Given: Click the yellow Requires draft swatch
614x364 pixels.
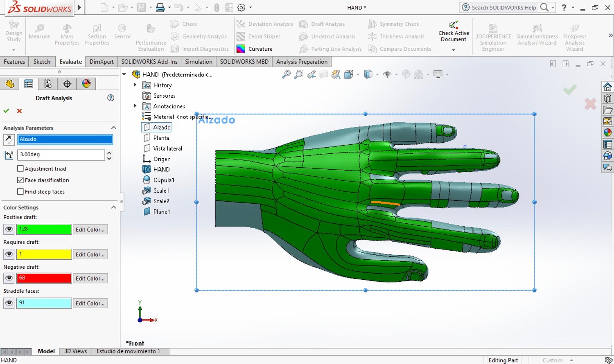Looking at the screenshot, I should [x=44, y=254].
